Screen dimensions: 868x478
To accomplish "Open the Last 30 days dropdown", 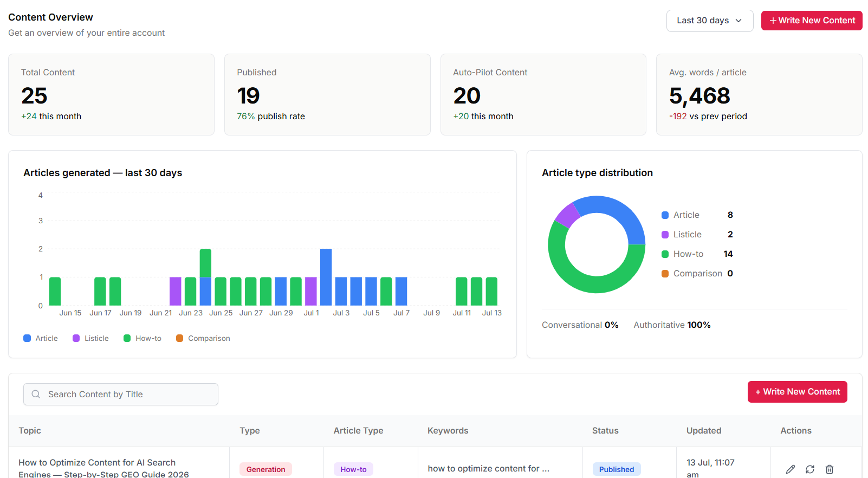I will tap(710, 21).
